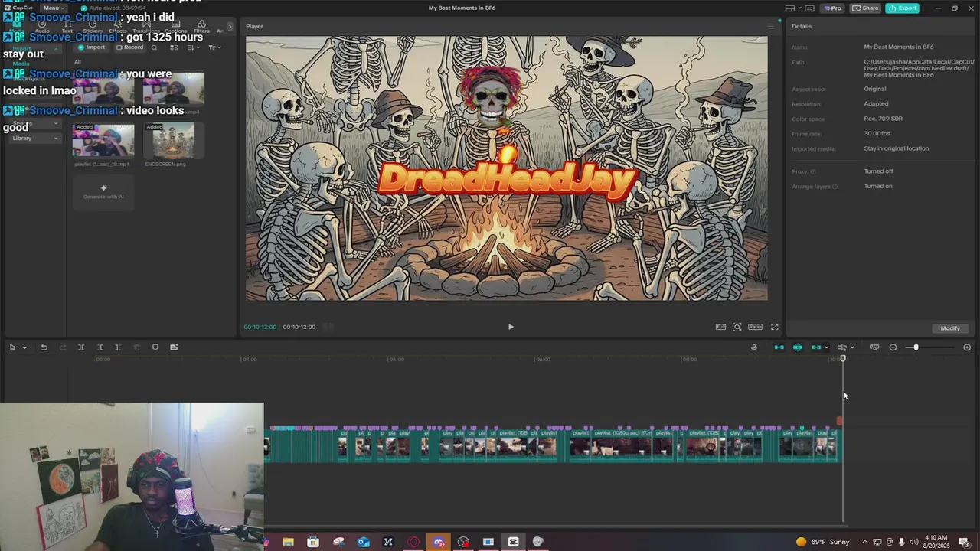Click the timeline zoom in icon
980x551 pixels.
pos(967,347)
